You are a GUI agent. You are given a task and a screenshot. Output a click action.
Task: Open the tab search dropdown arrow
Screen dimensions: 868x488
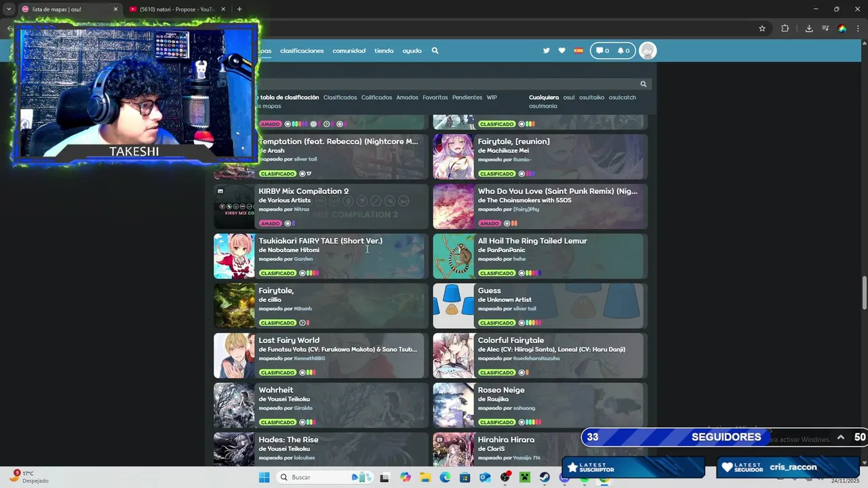coord(9,9)
